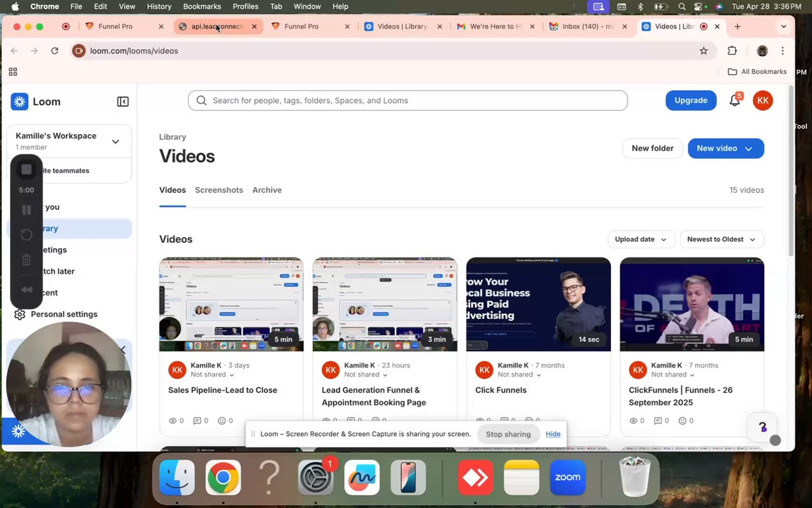812x508 pixels.
Task: Open Notes from the Dock
Action: [522, 478]
